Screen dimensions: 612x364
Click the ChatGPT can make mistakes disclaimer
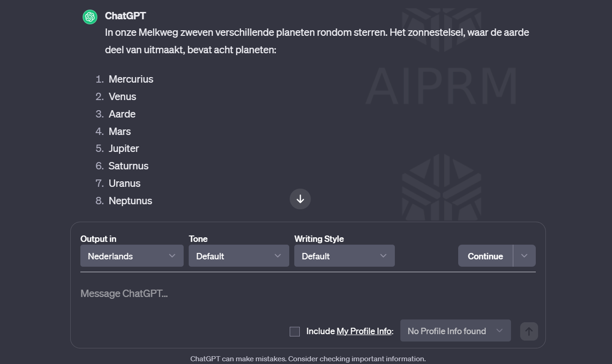(308, 358)
